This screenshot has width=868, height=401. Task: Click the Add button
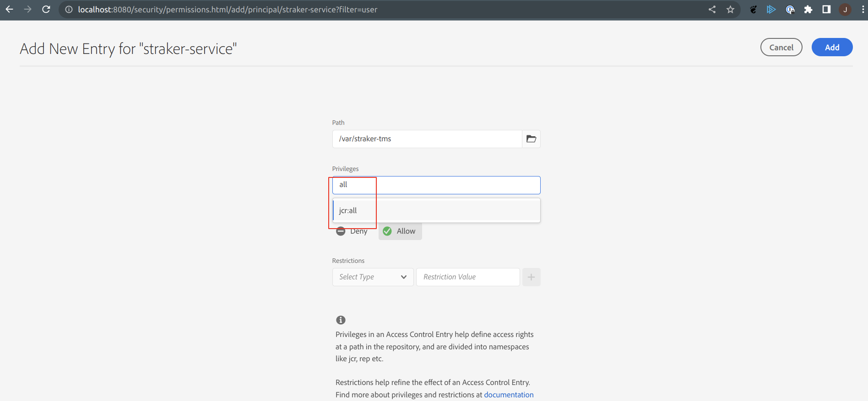832,47
